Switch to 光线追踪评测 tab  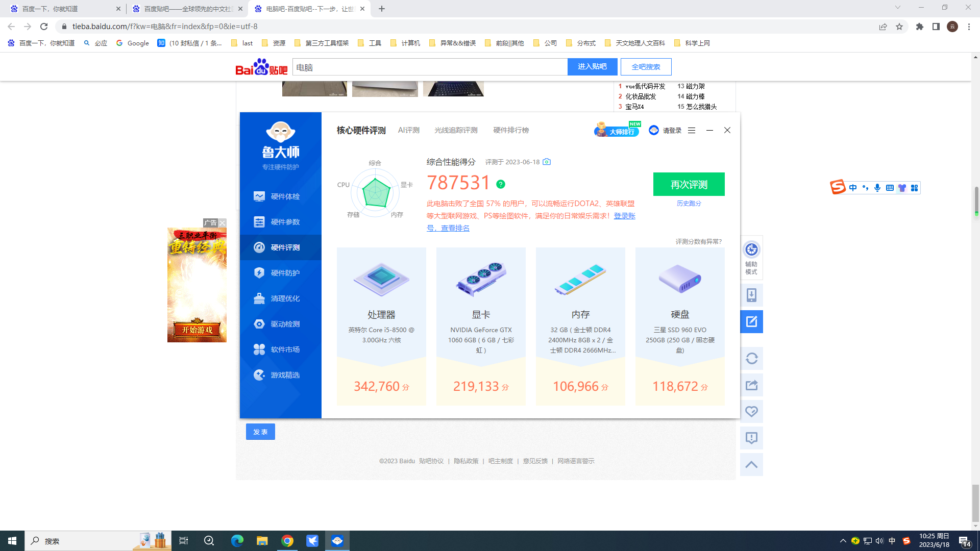click(456, 130)
